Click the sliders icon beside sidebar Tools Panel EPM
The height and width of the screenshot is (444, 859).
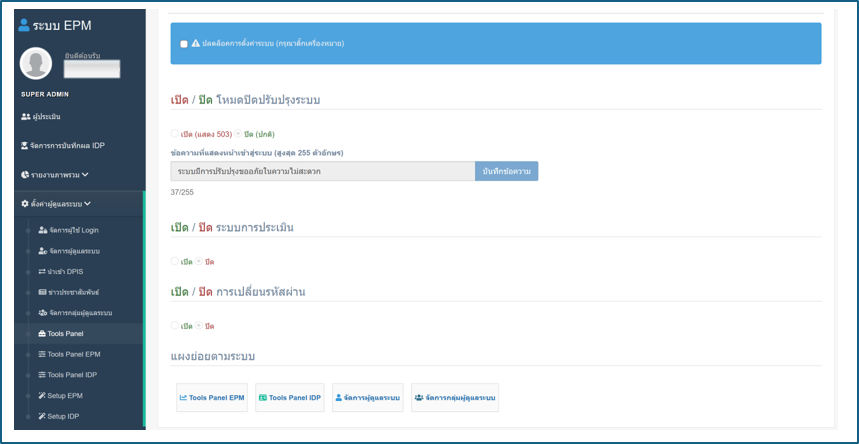(x=42, y=354)
